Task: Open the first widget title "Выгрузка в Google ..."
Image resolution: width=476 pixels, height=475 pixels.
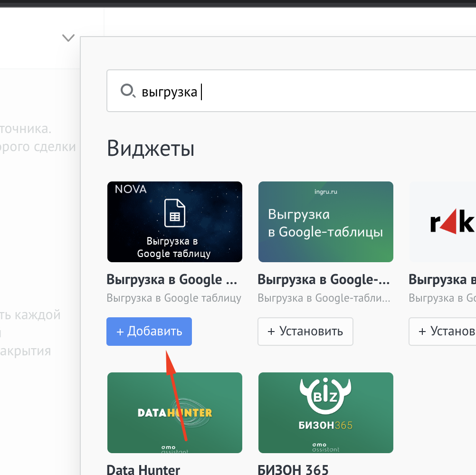Action: pyautogui.click(x=171, y=280)
